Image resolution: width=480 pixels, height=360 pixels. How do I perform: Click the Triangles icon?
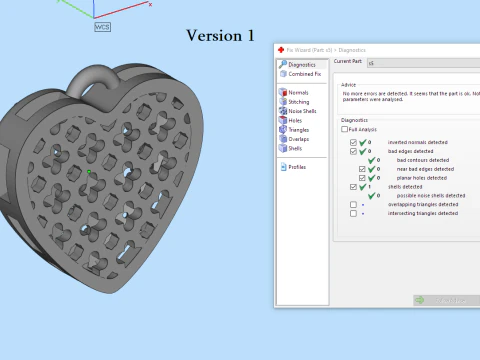click(x=283, y=129)
